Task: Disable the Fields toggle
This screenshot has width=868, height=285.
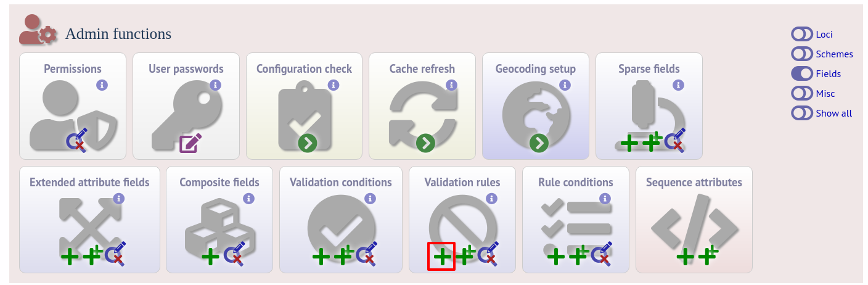Action: tap(802, 73)
